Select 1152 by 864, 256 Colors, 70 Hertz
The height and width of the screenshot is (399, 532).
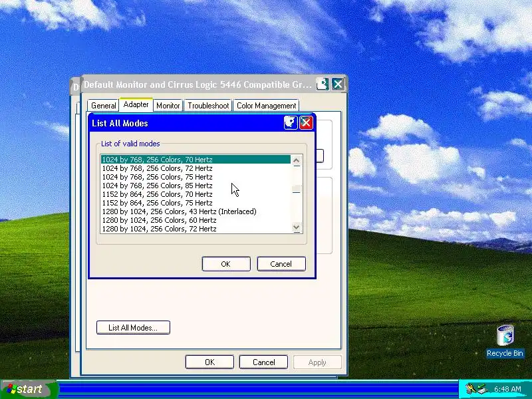pos(196,194)
